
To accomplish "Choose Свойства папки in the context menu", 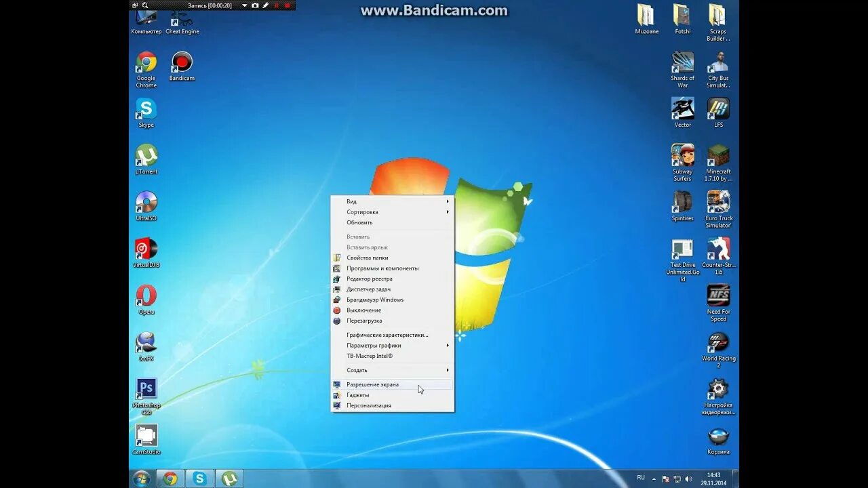I will (x=392, y=258).
